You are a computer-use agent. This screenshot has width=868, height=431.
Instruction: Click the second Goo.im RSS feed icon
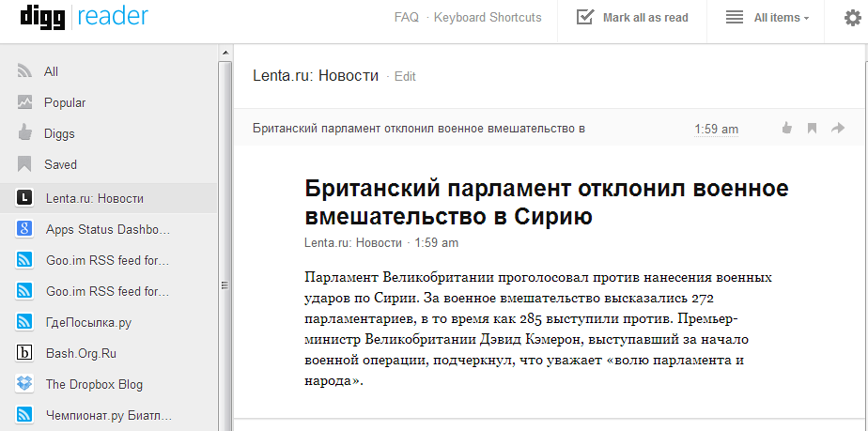(24, 291)
